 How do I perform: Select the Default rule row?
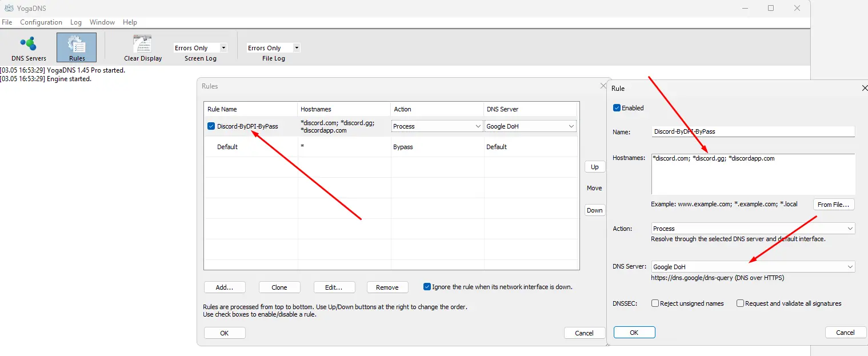391,147
